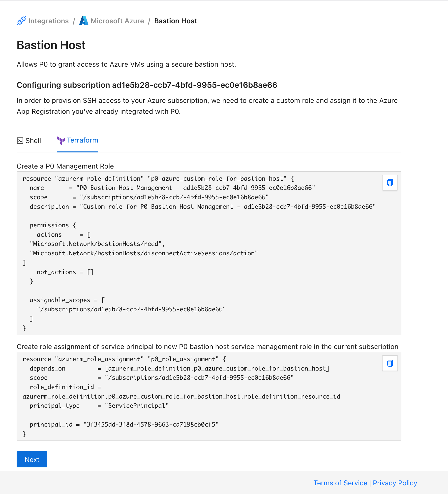Image resolution: width=448 pixels, height=494 pixels.
Task: Click the bastionHosts/read action line in code
Action: (x=97, y=244)
